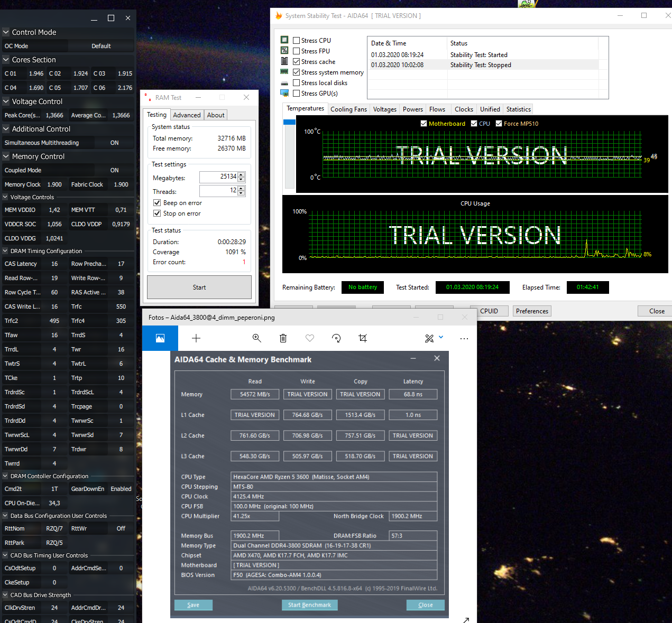The width and height of the screenshot is (672, 623).
Task: Open the edit dropdown chevron in Fotos
Action: pyautogui.click(x=441, y=337)
